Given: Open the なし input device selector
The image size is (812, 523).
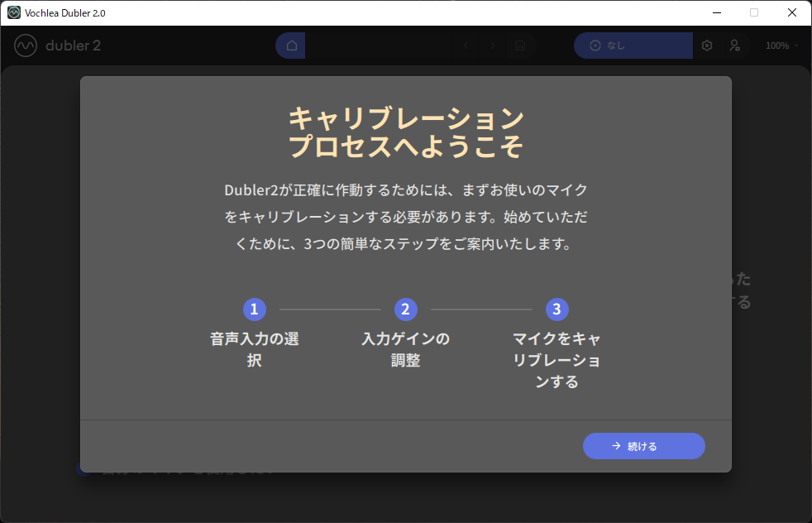Looking at the screenshot, I should click(x=633, y=46).
